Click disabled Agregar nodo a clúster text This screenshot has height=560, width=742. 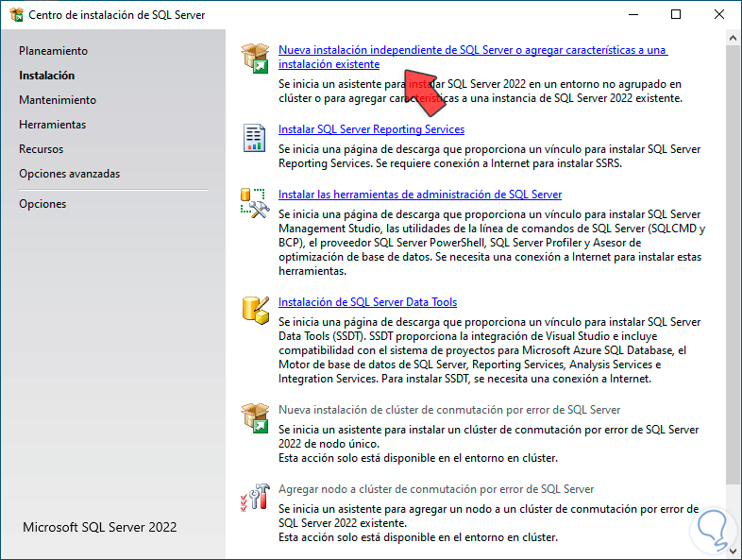click(436, 489)
